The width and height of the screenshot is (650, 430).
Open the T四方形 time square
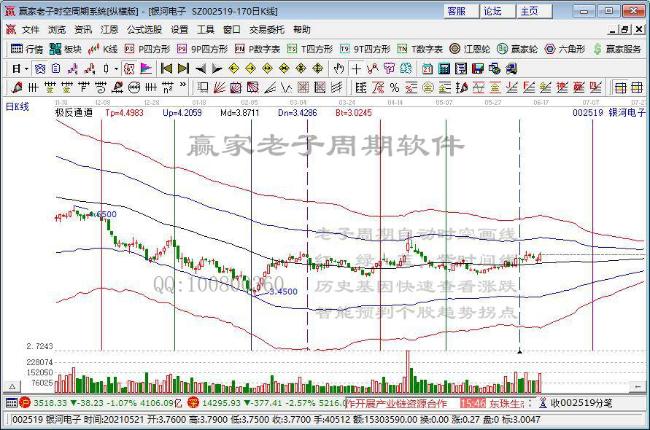coord(310,49)
